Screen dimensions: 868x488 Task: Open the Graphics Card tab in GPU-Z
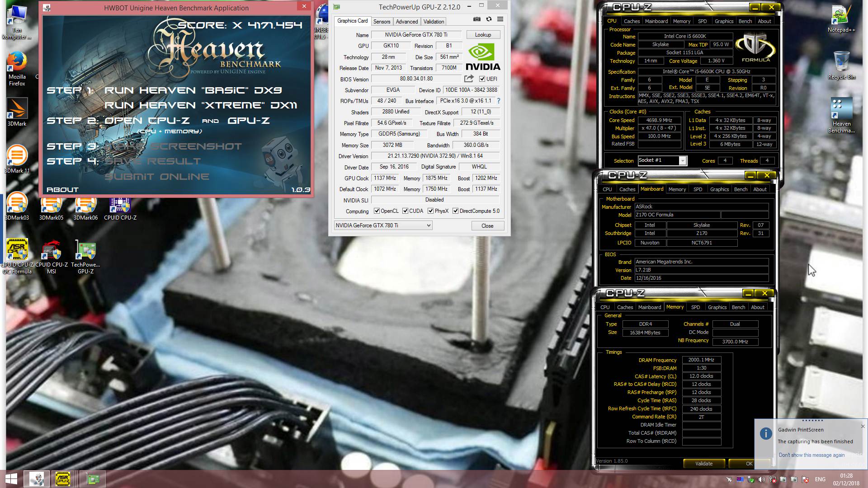pos(353,21)
